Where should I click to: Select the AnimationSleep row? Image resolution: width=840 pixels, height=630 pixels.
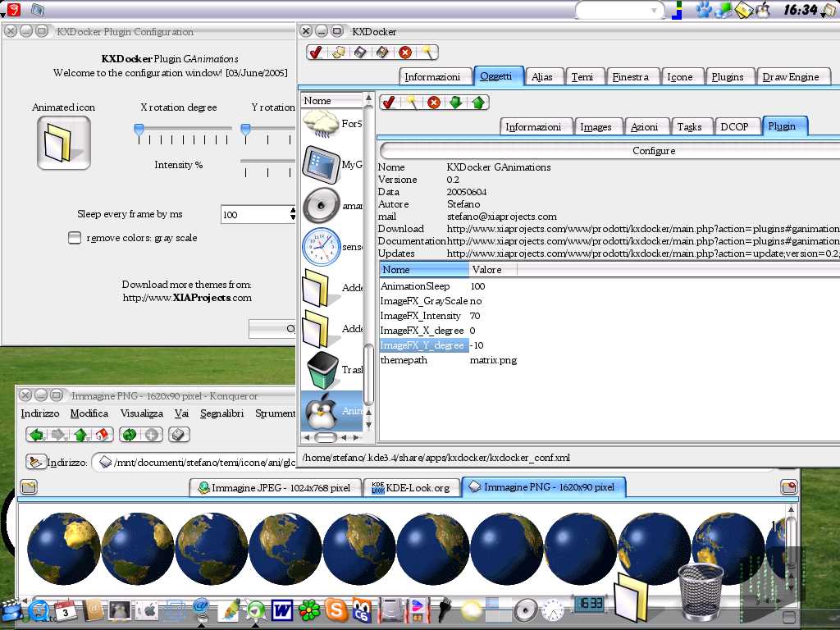click(x=609, y=286)
